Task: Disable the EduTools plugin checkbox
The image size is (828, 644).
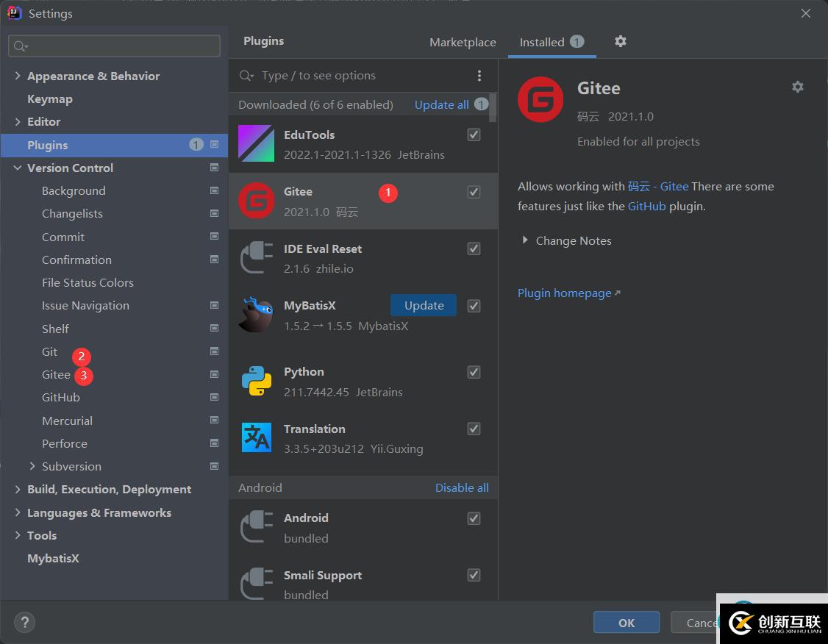Action: 474,135
